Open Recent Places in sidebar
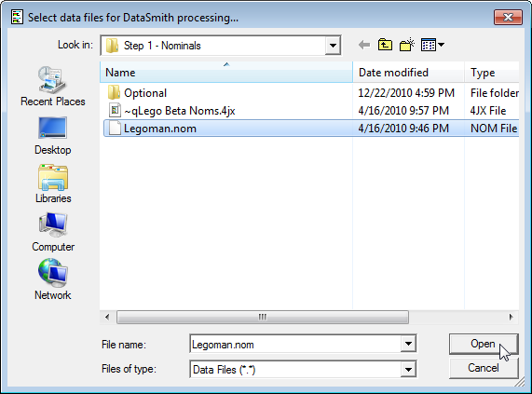The width and height of the screenshot is (532, 394). pyautogui.click(x=52, y=86)
